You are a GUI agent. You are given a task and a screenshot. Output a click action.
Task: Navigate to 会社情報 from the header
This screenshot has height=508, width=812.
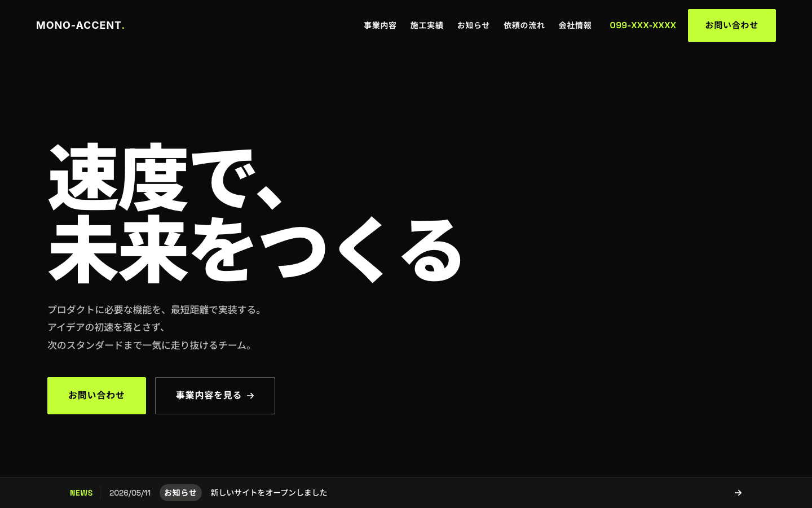[575, 25]
